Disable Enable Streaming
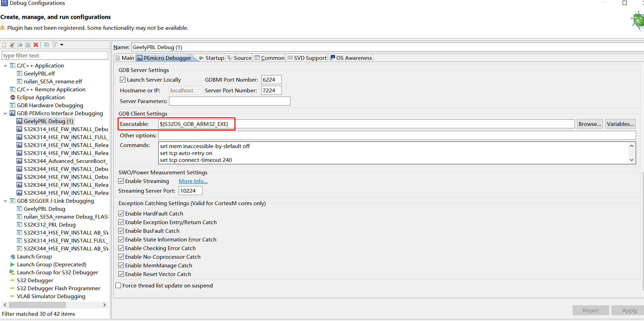This screenshot has width=644, height=321. (121, 181)
